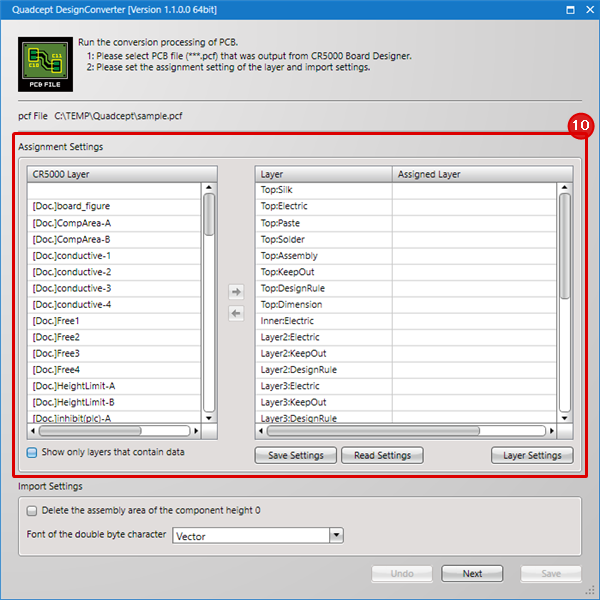
Task: Open Layer Settings
Action: (x=532, y=455)
